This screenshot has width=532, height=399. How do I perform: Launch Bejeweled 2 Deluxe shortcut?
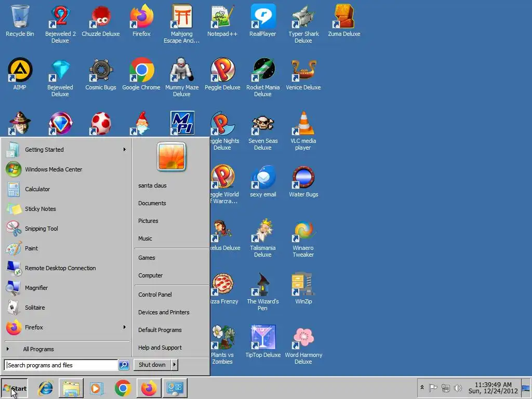click(x=60, y=23)
